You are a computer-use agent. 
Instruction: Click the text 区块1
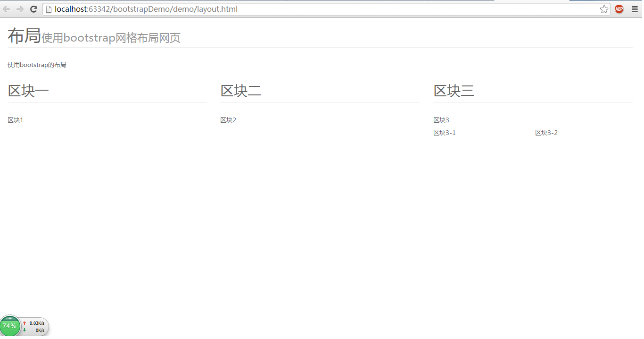click(16, 120)
